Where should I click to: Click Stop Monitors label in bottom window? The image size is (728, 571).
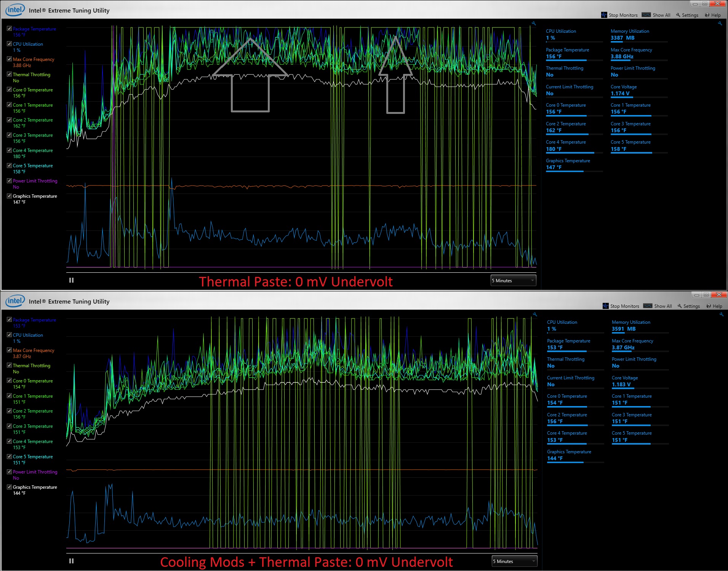coord(624,306)
